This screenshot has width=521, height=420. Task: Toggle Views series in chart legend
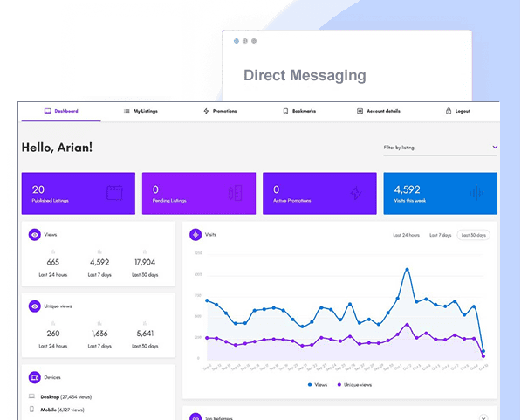(x=318, y=385)
